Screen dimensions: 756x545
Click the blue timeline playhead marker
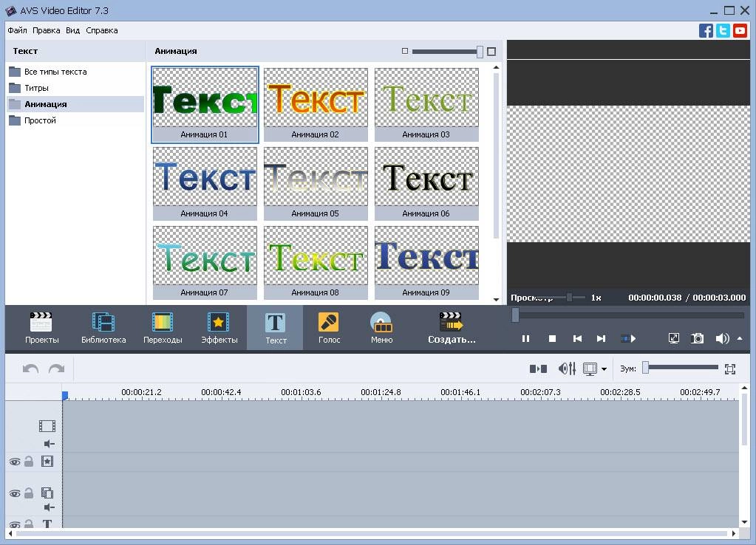tap(65, 396)
